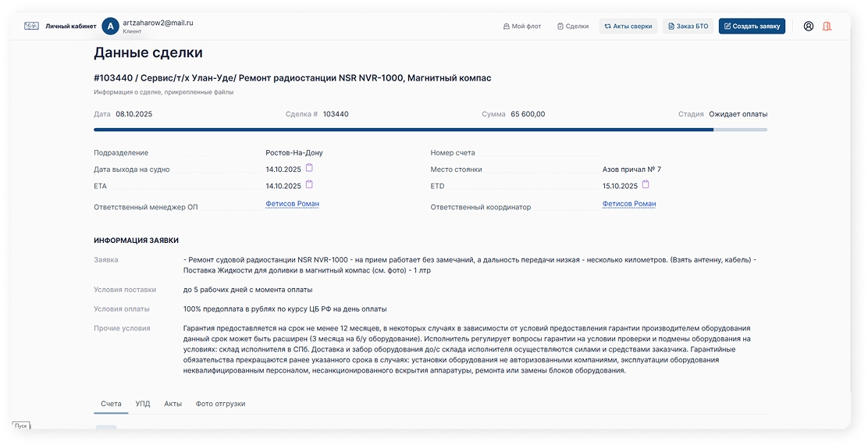Click the deal stage progress bar

point(430,130)
